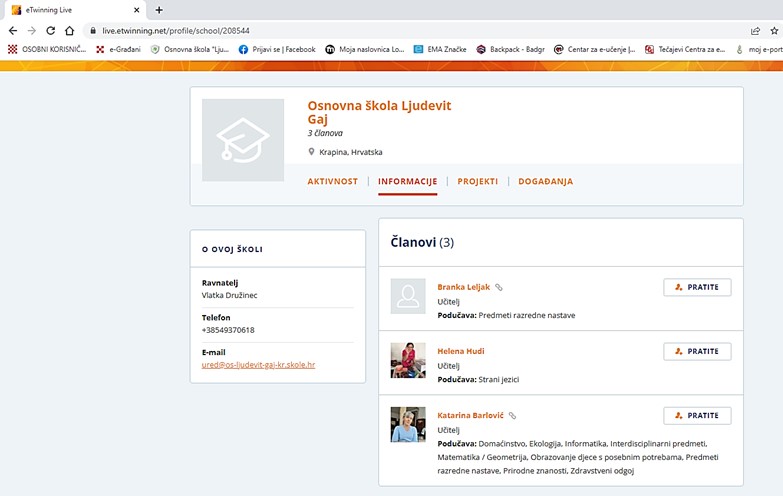Open OSOBNI KORISNIČ... bookmark

point(47,49)
